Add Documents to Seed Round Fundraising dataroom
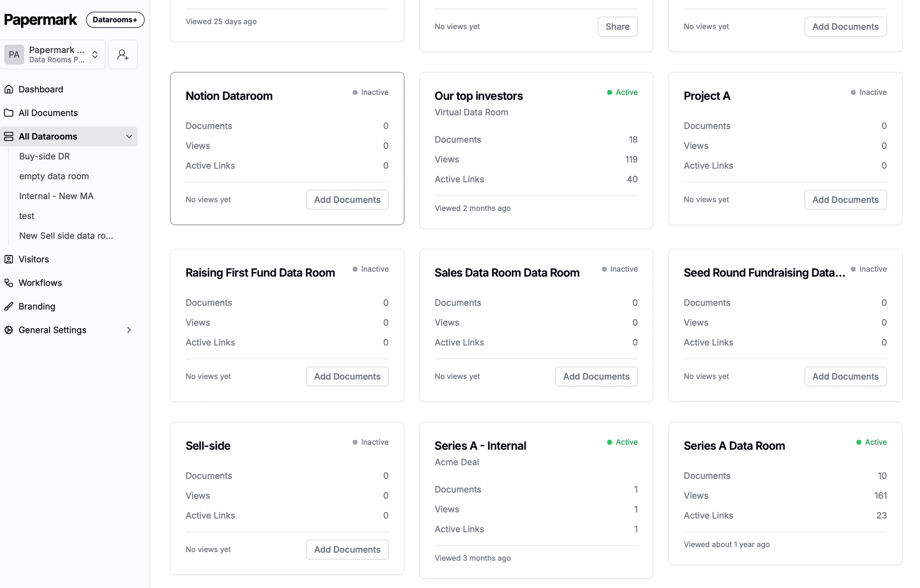The width and height of the screenshot is (920, 588). 845,377
